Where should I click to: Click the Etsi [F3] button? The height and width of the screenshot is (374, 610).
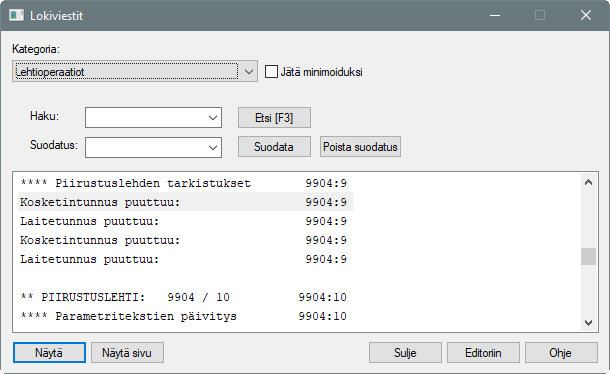274,118
